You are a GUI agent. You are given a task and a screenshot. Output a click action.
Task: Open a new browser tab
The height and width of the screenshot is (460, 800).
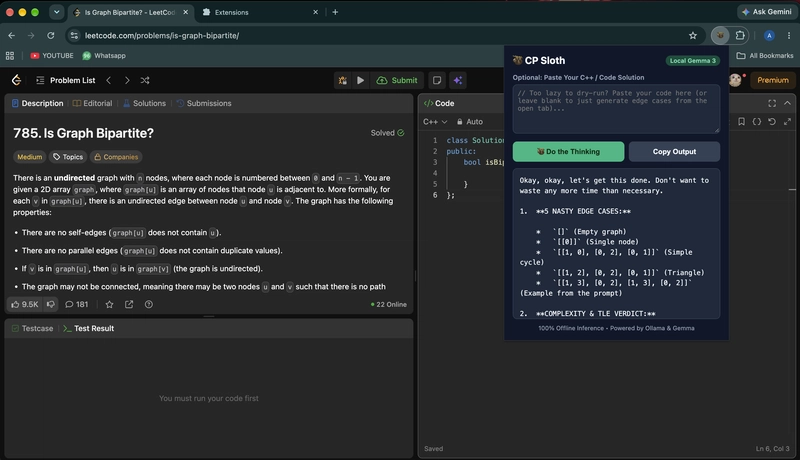tap(335, 12)
